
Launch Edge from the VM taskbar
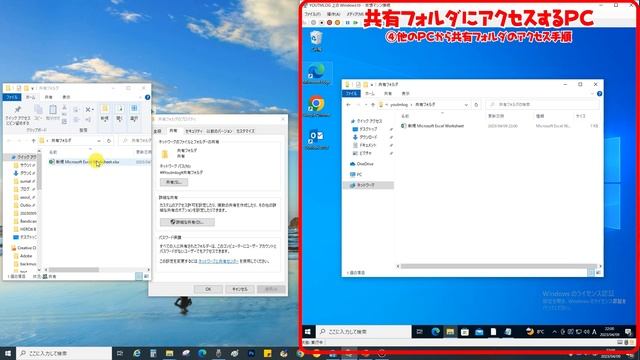[x=435, y=331]
